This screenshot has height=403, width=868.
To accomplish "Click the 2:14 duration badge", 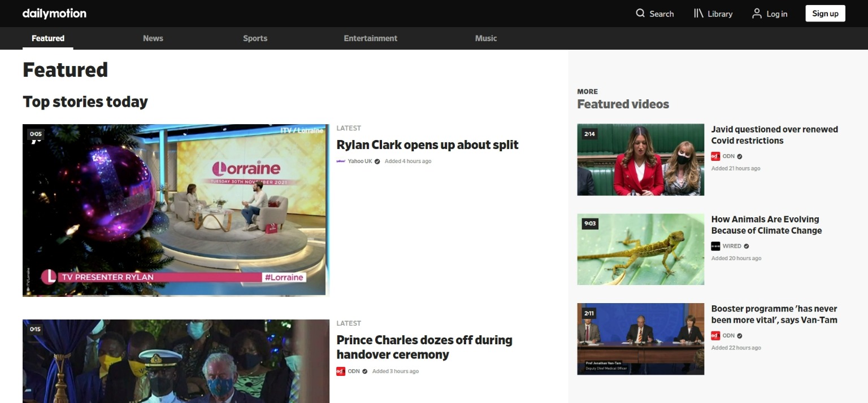I will coord(589,134).
